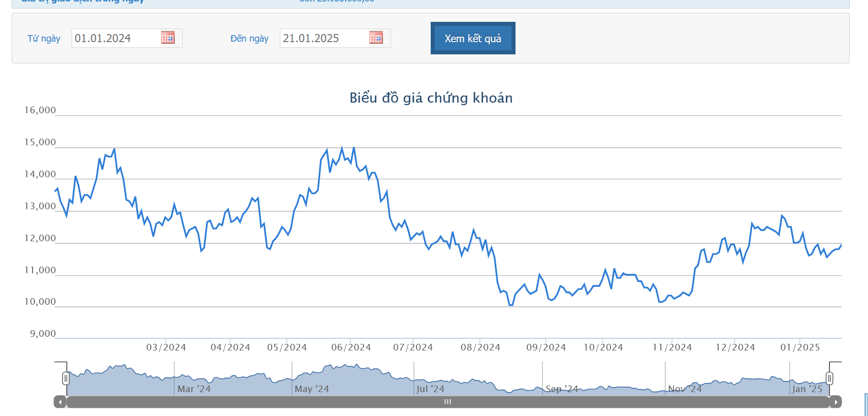Click the 16,000 y-axis label
The image size is (868, 416).
click(x=40, y=110)
